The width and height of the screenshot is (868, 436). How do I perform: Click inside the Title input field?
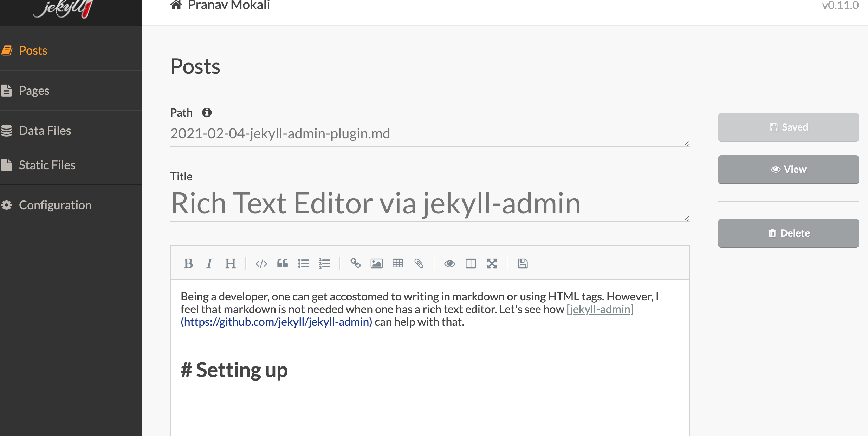(422, 204)
